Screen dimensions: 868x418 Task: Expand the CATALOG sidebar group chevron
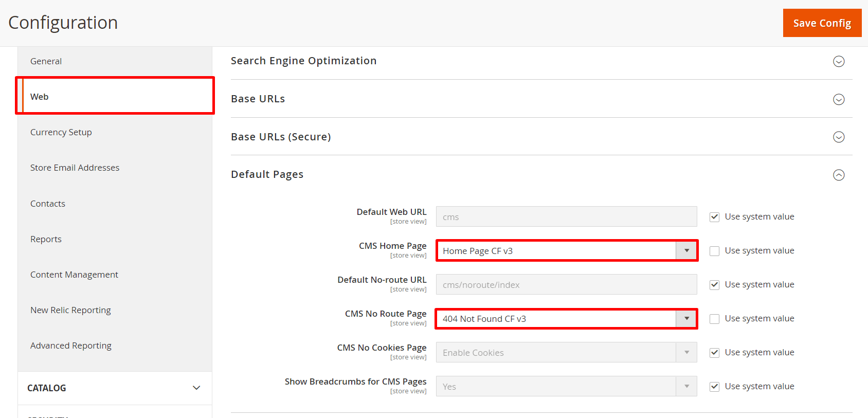(196, 388)
